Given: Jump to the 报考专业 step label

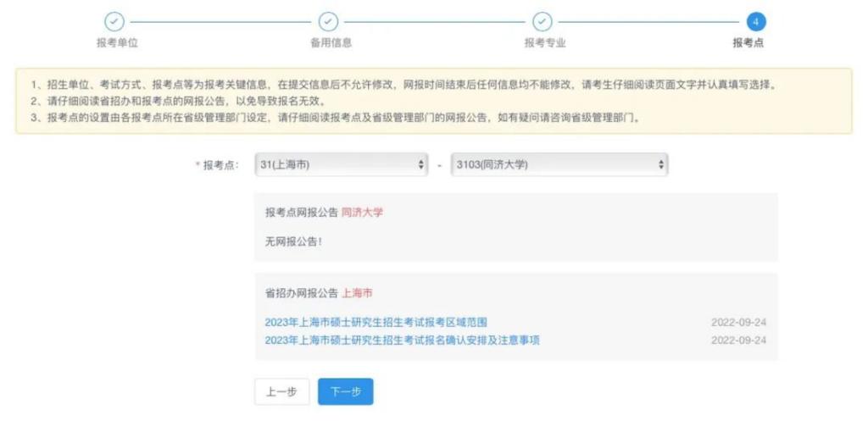Looking at the screenshot, I should pyautogui.click(x=544, y=42).
